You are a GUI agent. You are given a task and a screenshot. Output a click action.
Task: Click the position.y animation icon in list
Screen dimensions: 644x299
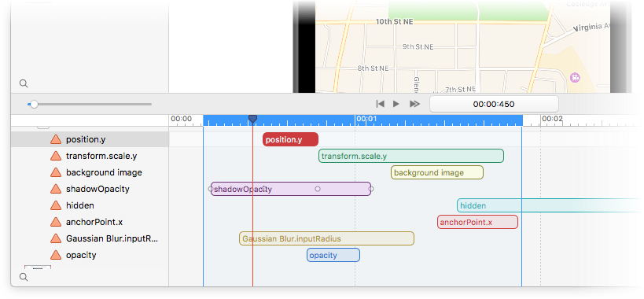(56, 139)
